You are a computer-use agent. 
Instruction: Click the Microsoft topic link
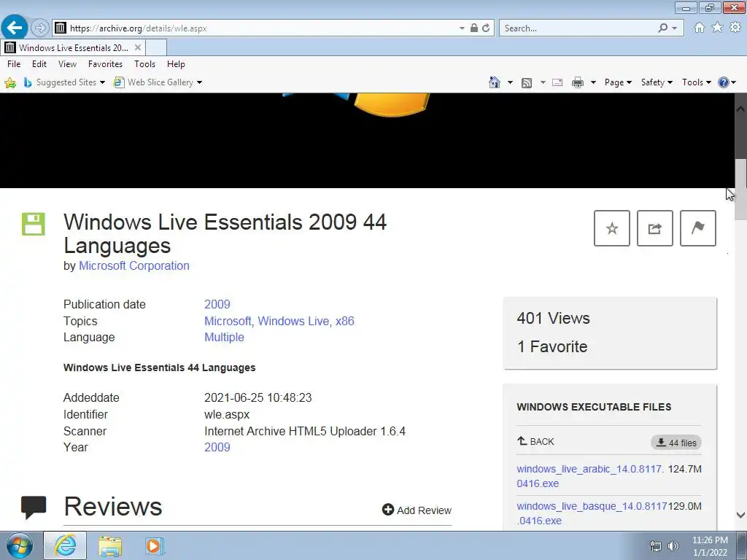coord(228,321)
